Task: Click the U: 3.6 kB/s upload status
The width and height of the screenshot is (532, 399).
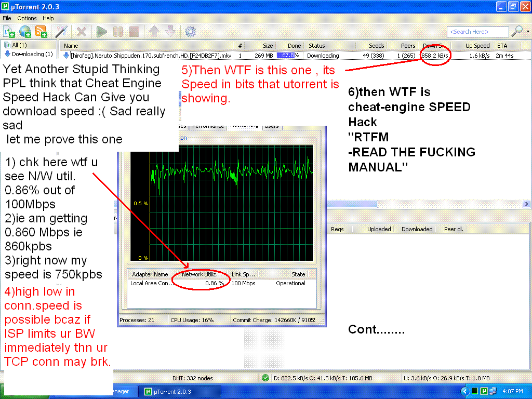Action: tap(446, 378)
